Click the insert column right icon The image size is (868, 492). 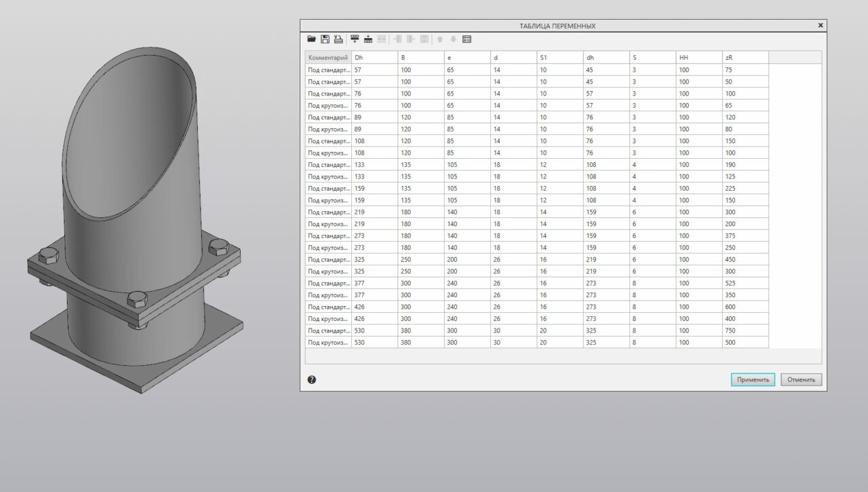coord(411,39)
